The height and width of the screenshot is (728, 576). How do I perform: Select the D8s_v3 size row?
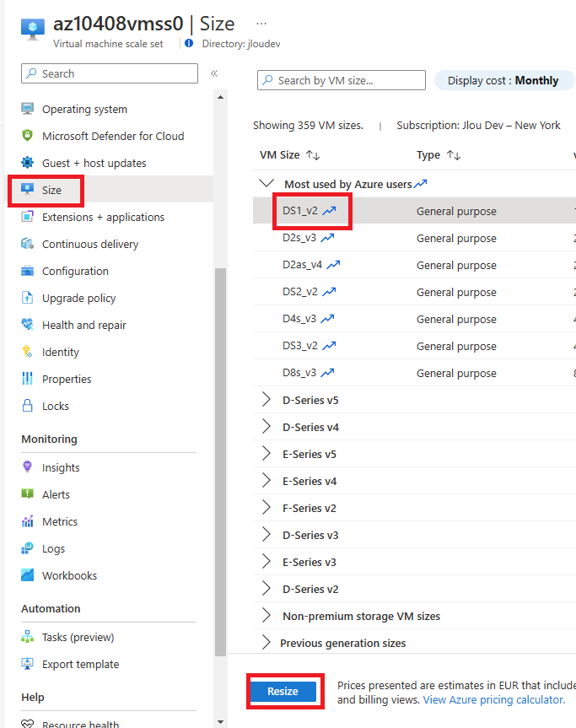(414, 372)
